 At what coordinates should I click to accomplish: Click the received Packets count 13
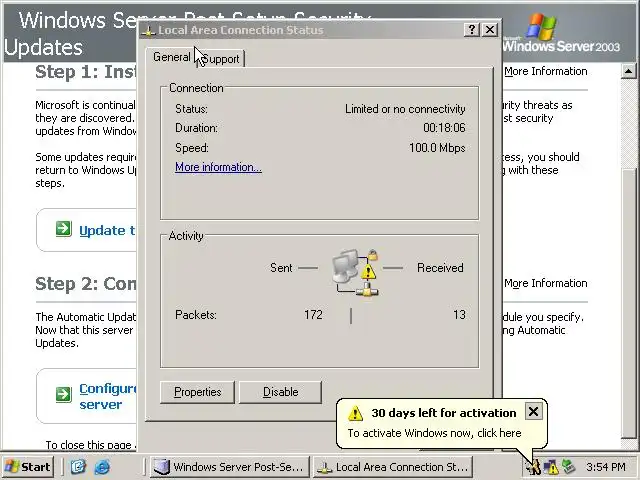coord(459,315)
